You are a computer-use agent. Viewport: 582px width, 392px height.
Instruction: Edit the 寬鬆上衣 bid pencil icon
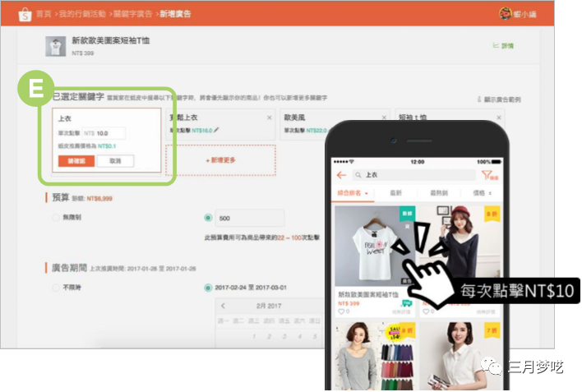coord(216,130)
